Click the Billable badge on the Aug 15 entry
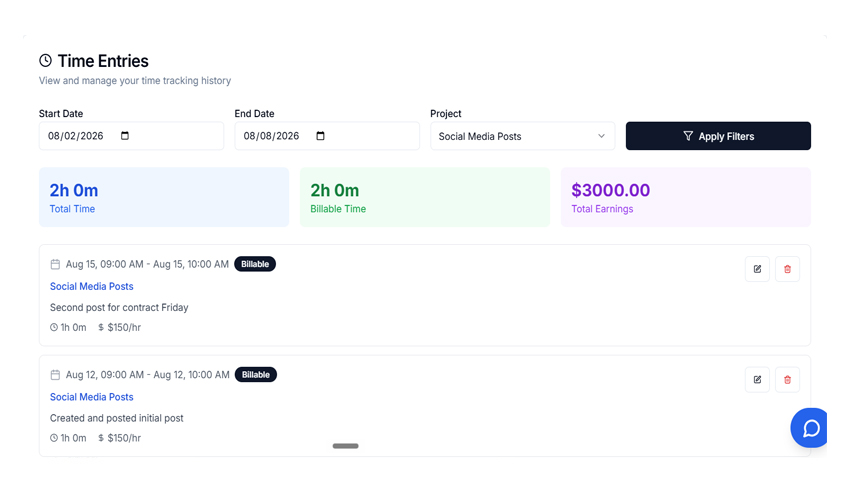 tap(255, 264)
